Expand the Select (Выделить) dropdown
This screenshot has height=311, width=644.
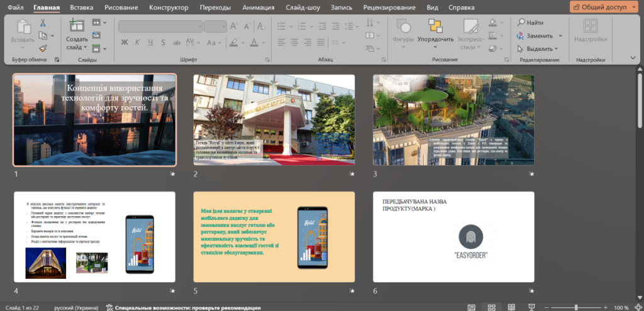(x=556, y=48)
